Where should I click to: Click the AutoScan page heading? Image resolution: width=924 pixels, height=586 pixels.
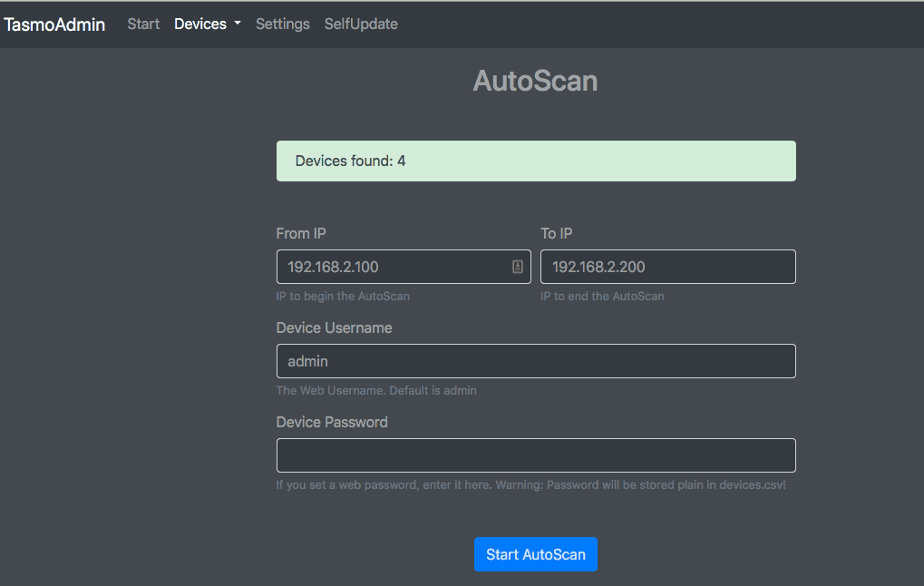click(x=535, y=81)
